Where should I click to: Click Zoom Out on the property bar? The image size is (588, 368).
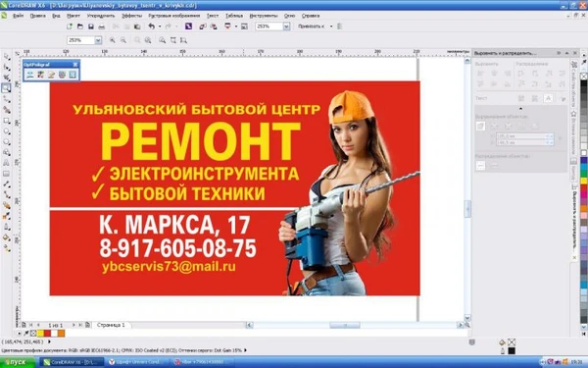tap(123, 40)
